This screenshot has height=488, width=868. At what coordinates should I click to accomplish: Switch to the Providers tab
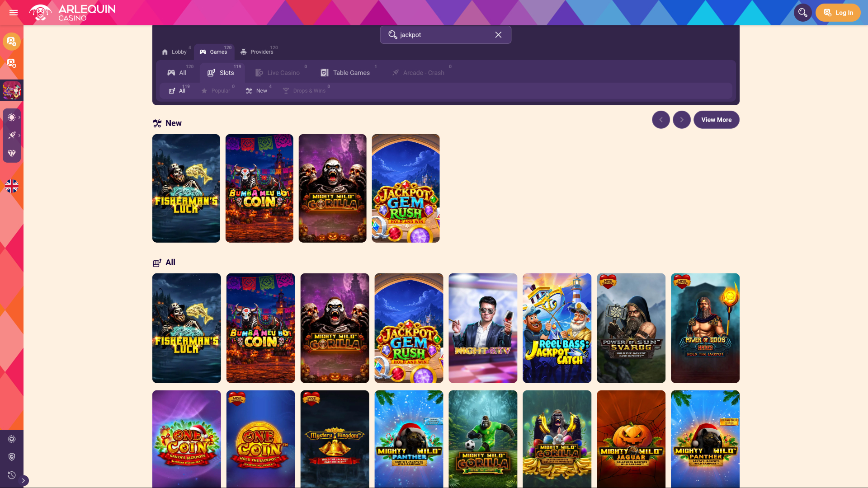pyautogui.click(x=257, y=52)
